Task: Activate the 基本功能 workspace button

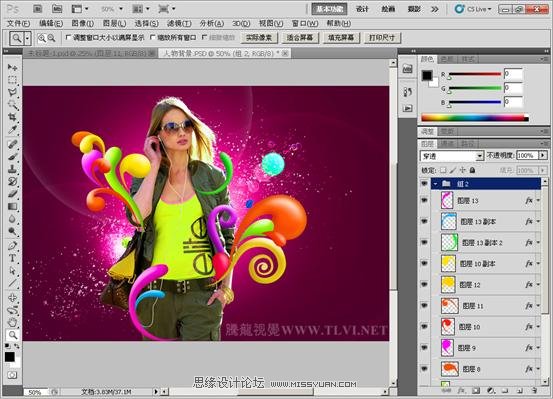Action: 329,9
